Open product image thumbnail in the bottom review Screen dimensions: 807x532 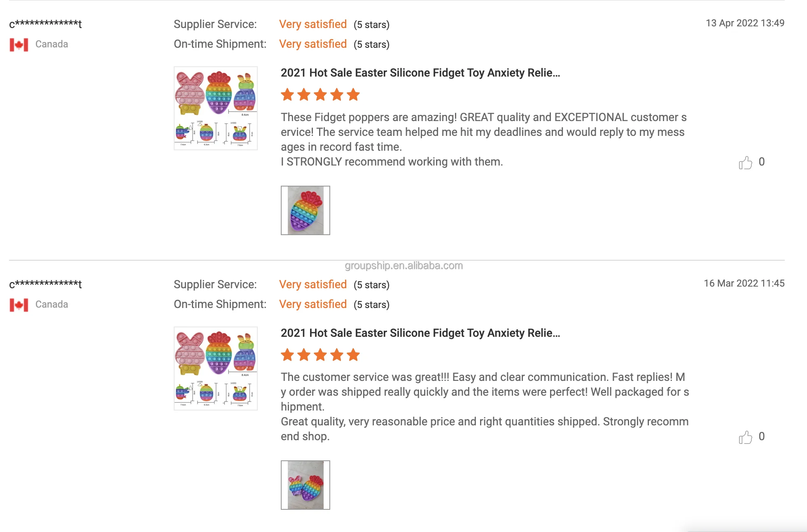(x=216, y=369)
